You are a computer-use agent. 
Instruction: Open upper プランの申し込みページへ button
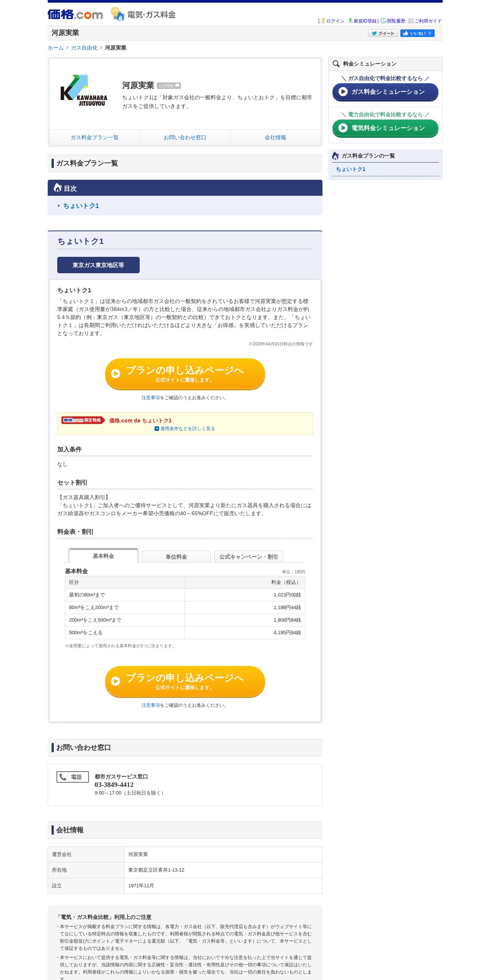pyautogui.click(x=185, y=374)
